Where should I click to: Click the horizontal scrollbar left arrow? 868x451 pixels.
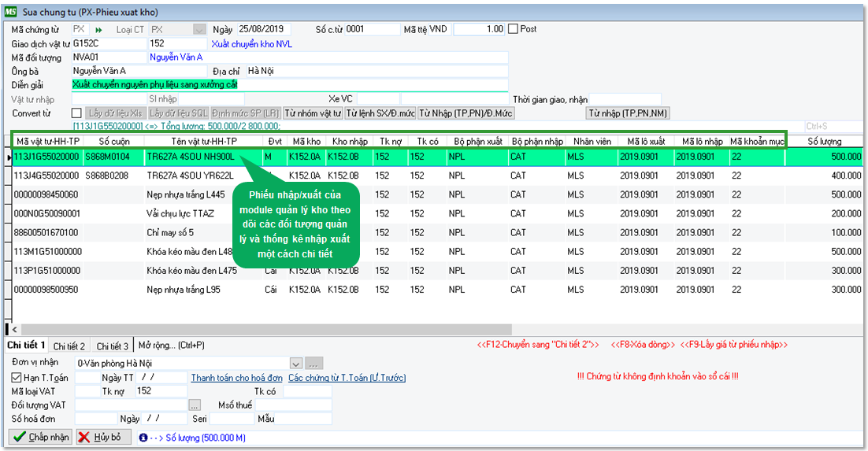[x=14, y=329]
